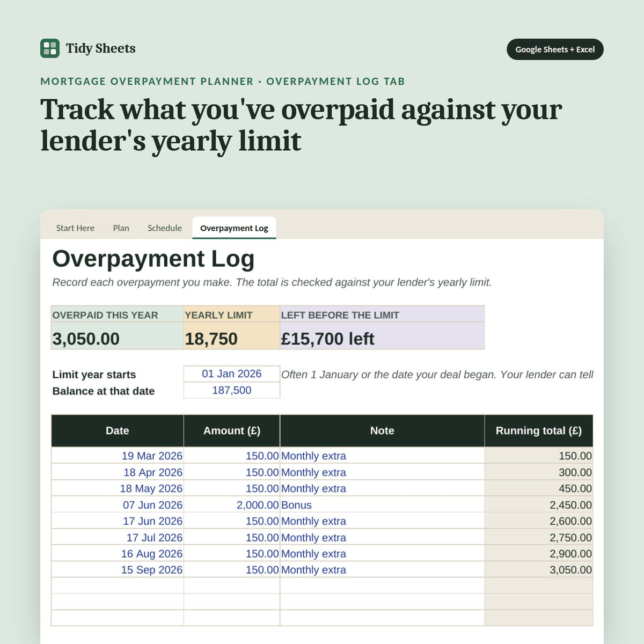Click the Record each overpayment description line
Viewport: 644px width, 644px height.
point(272,282)
